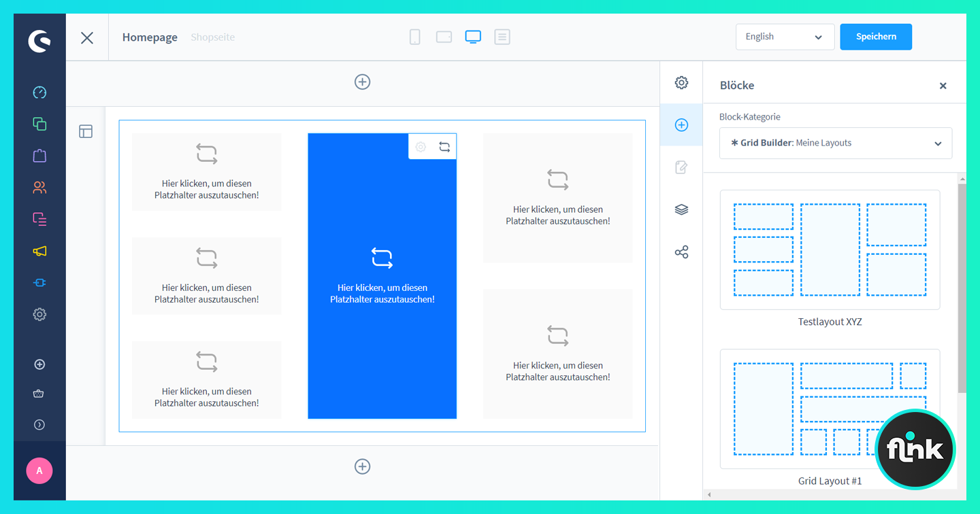Open the Marketing megaphone icon

[x=39, y=251]
